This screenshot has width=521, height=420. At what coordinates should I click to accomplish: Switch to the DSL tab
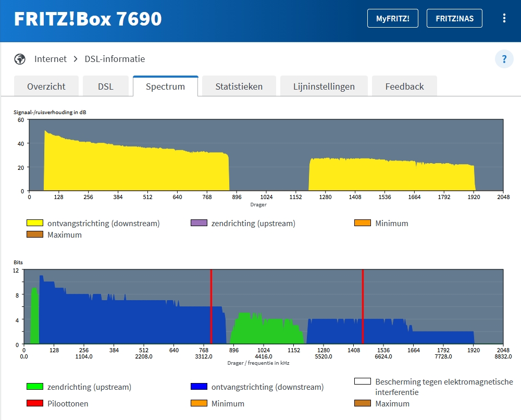106,87
